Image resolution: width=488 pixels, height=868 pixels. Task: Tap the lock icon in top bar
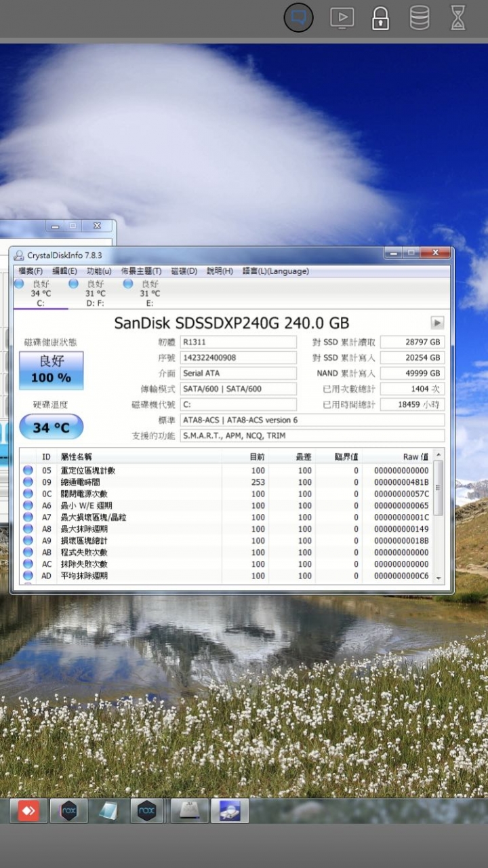(x=380, y=18)
